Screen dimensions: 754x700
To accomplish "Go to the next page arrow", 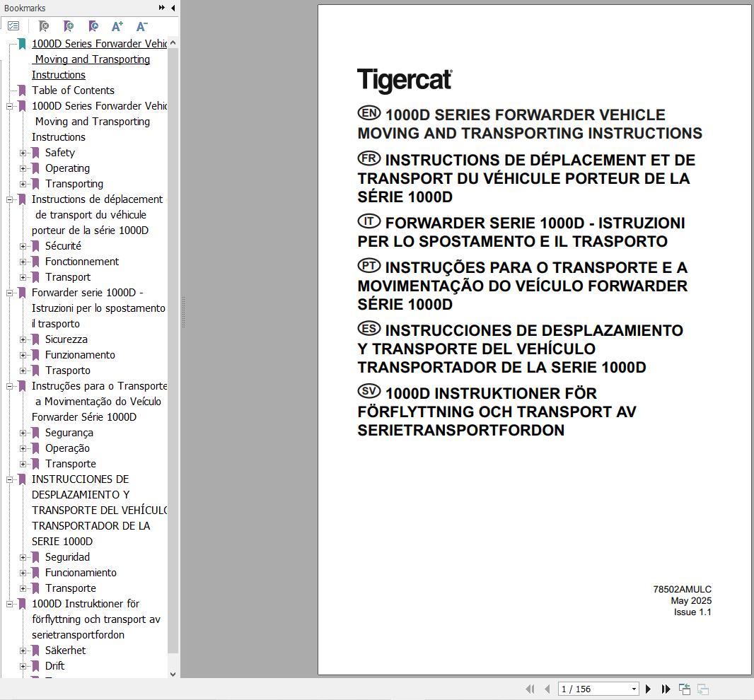I will tap(648, 689).
